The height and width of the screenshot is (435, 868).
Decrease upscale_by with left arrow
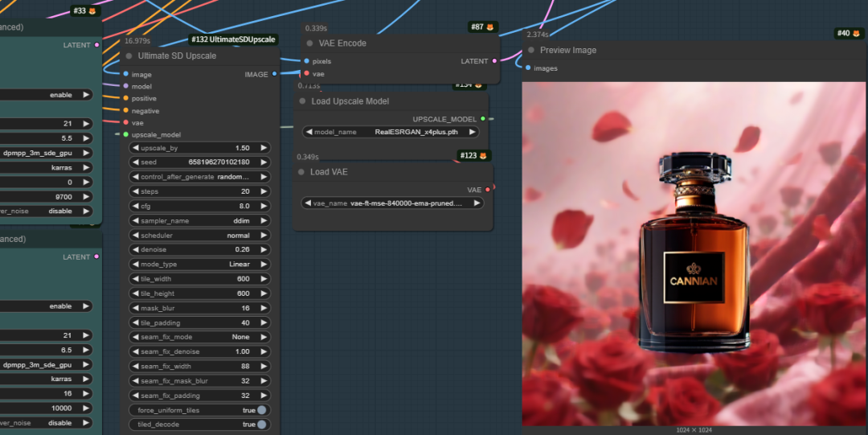tap(136, 148)
